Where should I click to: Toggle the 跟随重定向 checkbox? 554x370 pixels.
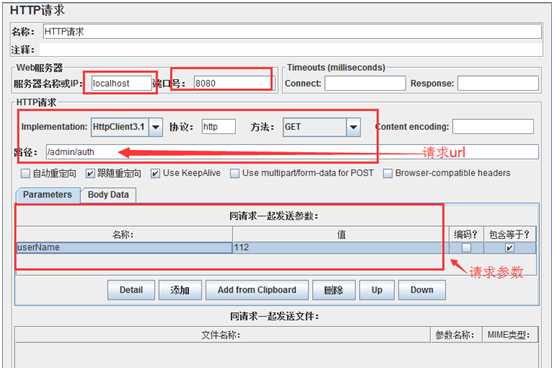pos(90,174)
